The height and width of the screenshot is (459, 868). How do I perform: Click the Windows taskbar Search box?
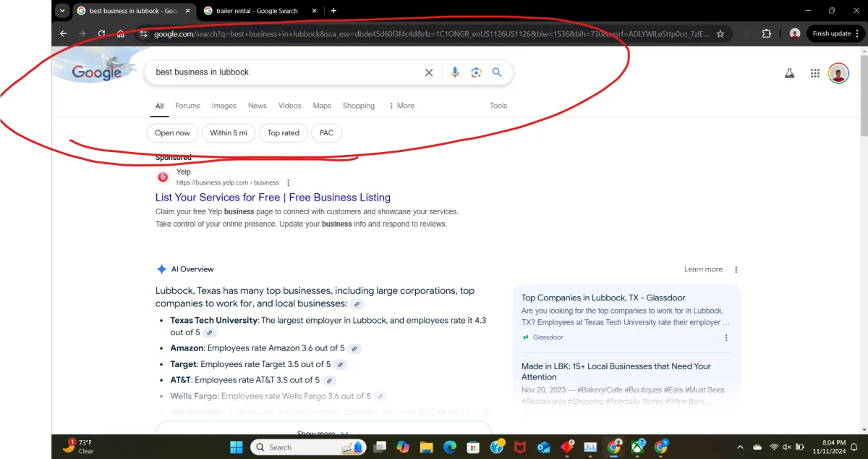pyautogui.click(x=309, y=447)
